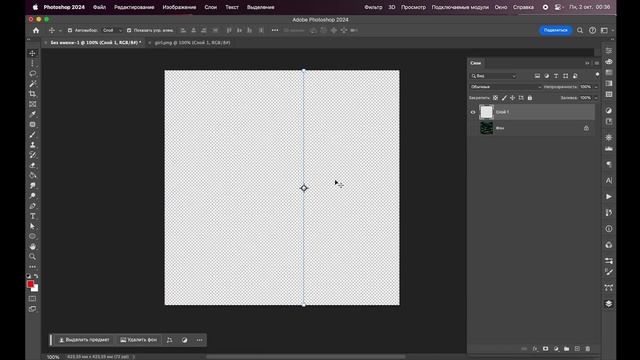Open the Слои menu
The image size is (640, 360).
211,7
